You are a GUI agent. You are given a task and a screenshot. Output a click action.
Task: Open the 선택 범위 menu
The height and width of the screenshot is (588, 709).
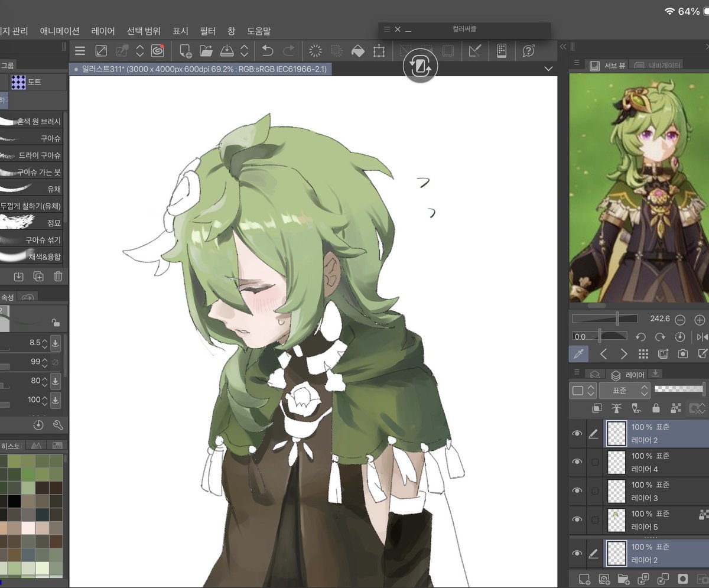144,31
